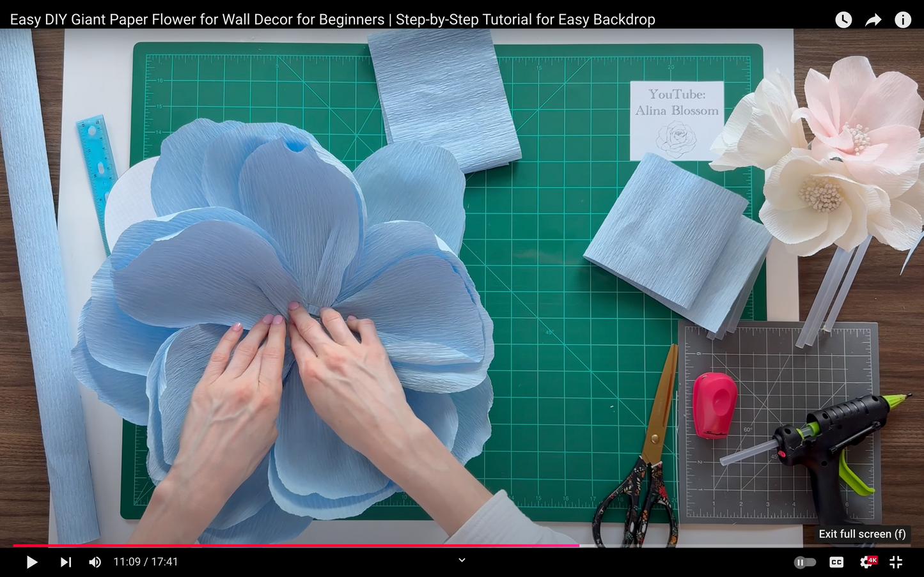Viewport: 924px width, 577px height.
Task: Expand the chapter details chevron
Action: (462, 560)
